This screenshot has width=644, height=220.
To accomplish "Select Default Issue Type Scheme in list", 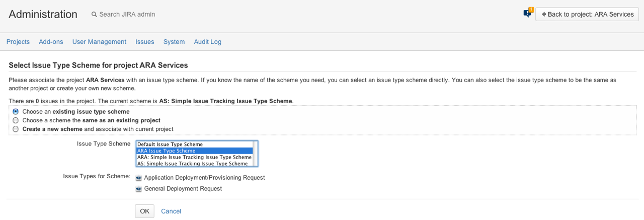I will pyautogui.click(x=194, y=144).
